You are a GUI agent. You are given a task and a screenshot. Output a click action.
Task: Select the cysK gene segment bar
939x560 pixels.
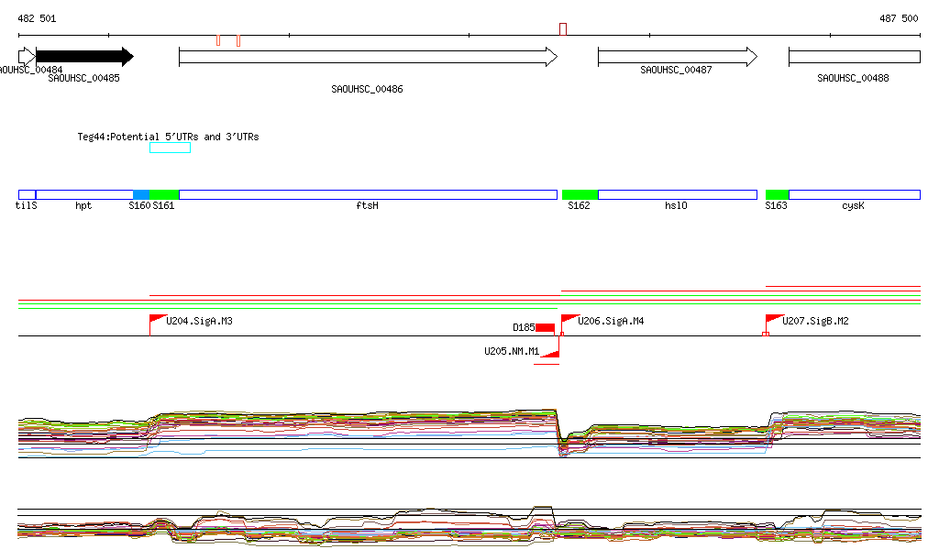854,195
